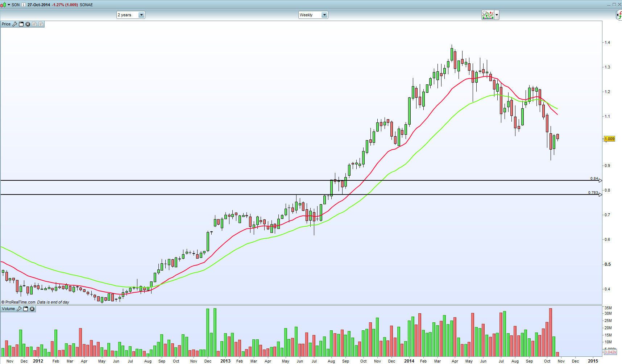Open Price panel settings wrench

tap(15, 24)
